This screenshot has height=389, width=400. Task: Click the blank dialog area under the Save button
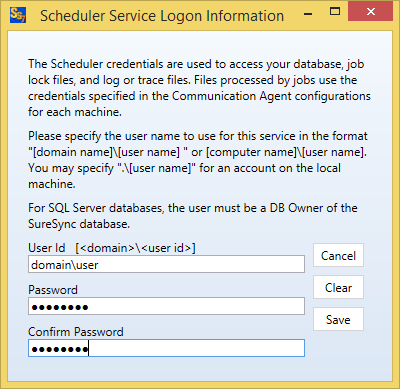(x=338, y=355)
